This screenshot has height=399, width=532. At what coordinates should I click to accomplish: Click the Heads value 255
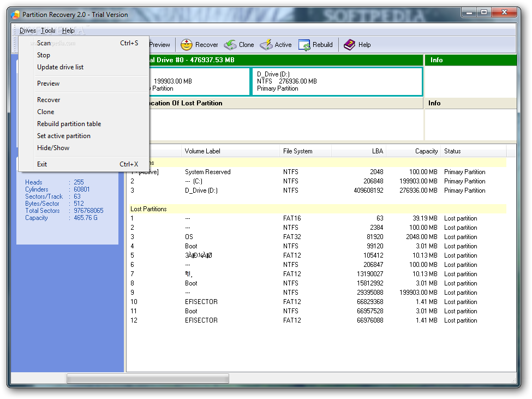[79, 182]
